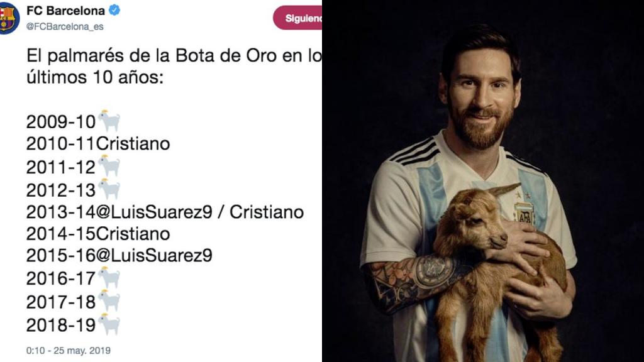
Task: Click the goat emoji beside 2009-10
Action: coord(109,121)
